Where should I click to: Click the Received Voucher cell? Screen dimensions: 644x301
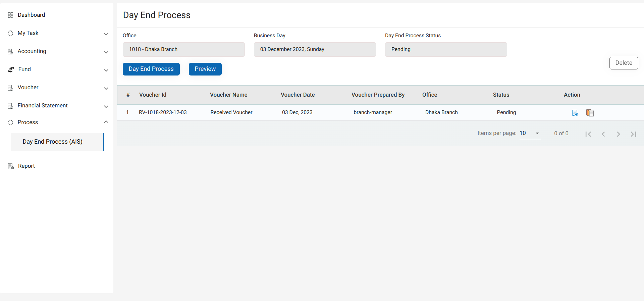pyautogui.click(x=231, y=112)
